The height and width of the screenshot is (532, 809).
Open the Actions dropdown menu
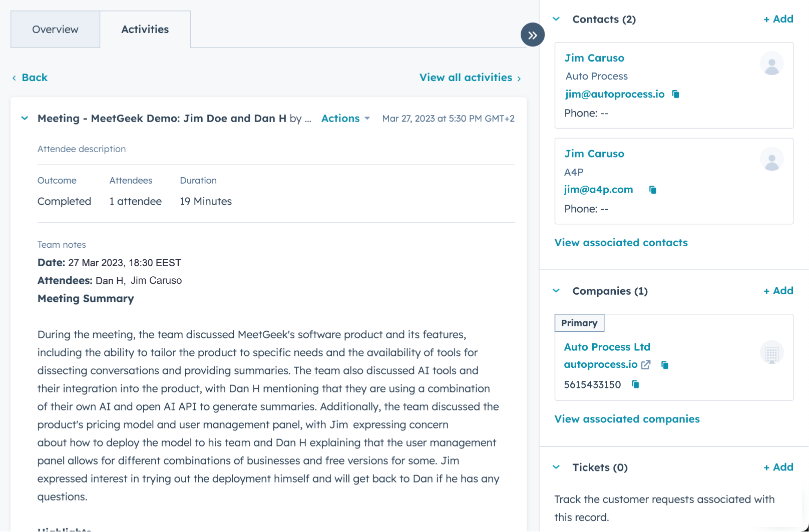coord(345,118)
